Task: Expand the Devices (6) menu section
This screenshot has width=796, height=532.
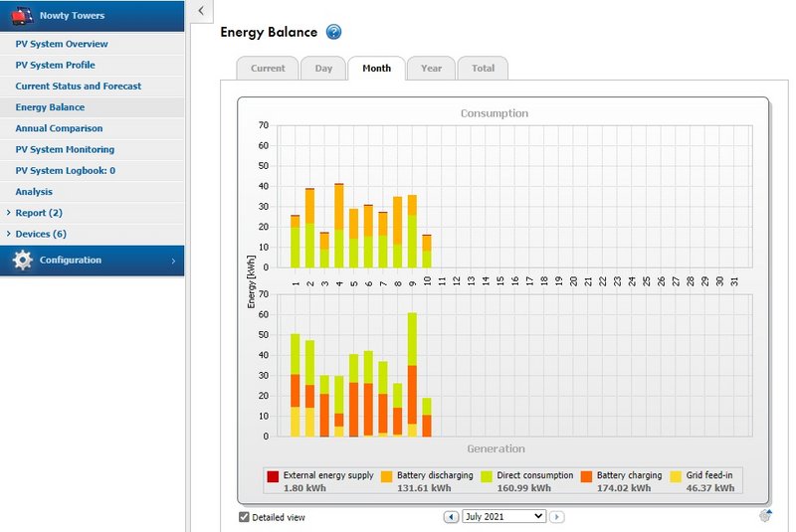Action: pos(9,234)
